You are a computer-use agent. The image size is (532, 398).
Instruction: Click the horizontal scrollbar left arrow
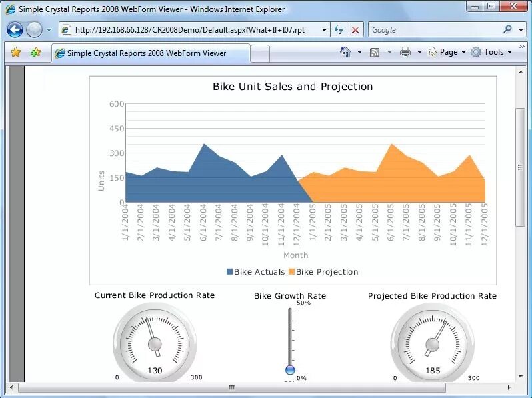pyautogui.click(x=11, y=387)
